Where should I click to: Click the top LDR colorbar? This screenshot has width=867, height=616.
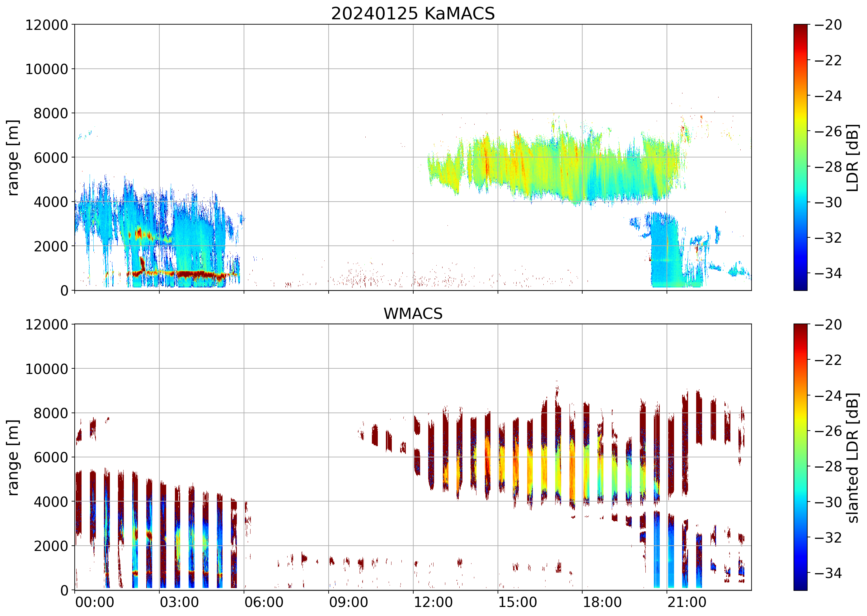pyautogui.click(x=800, y=157)
